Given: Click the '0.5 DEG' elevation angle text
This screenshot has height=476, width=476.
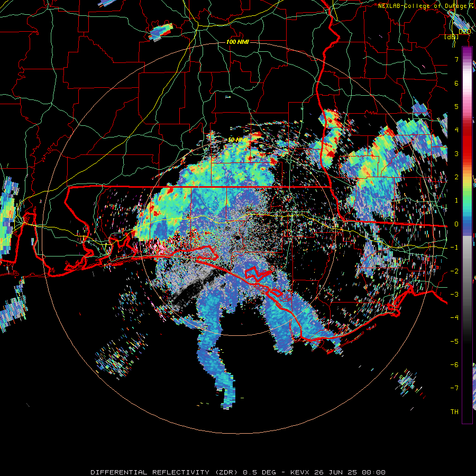Looking at the screenshot, I should (x=260, y=472).
